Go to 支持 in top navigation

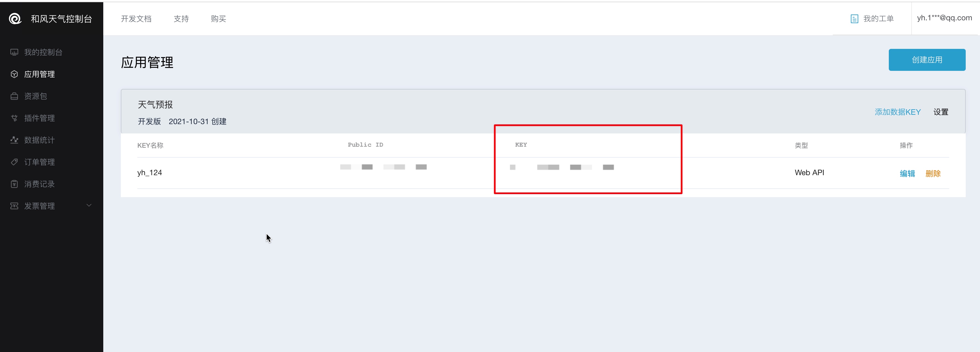point(181,19)
